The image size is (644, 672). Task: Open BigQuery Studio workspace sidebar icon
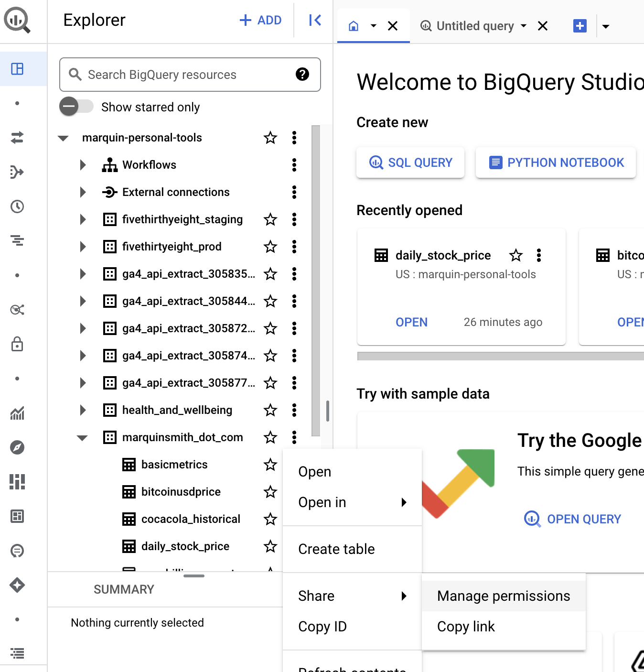click(17, 69)
